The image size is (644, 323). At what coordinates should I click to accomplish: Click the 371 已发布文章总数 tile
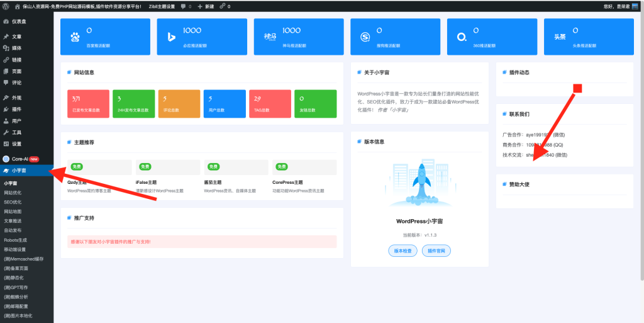[88, 104]
